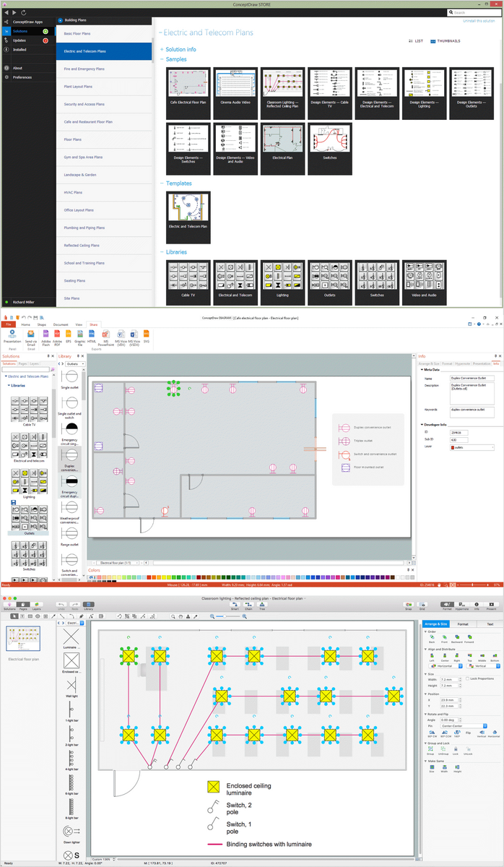Click Uninstall this solution link

[479, 21]
